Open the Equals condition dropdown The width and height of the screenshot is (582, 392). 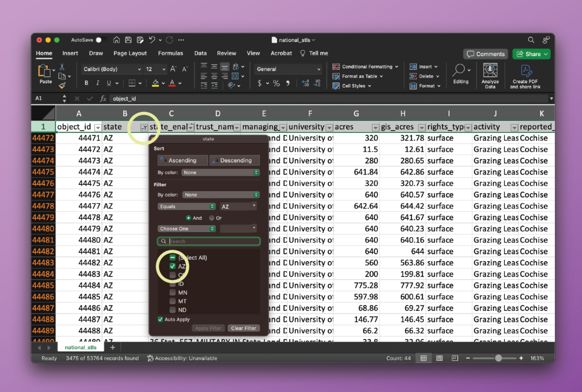[x=187, y=206]
